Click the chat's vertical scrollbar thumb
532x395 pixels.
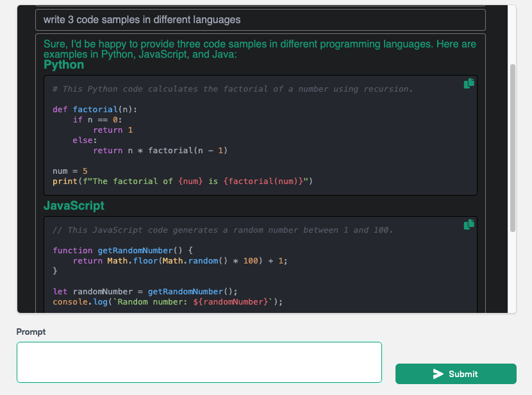click(512, 147)
